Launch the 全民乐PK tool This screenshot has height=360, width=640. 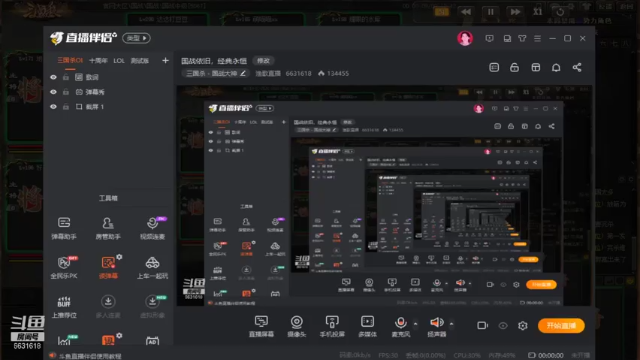64,267
